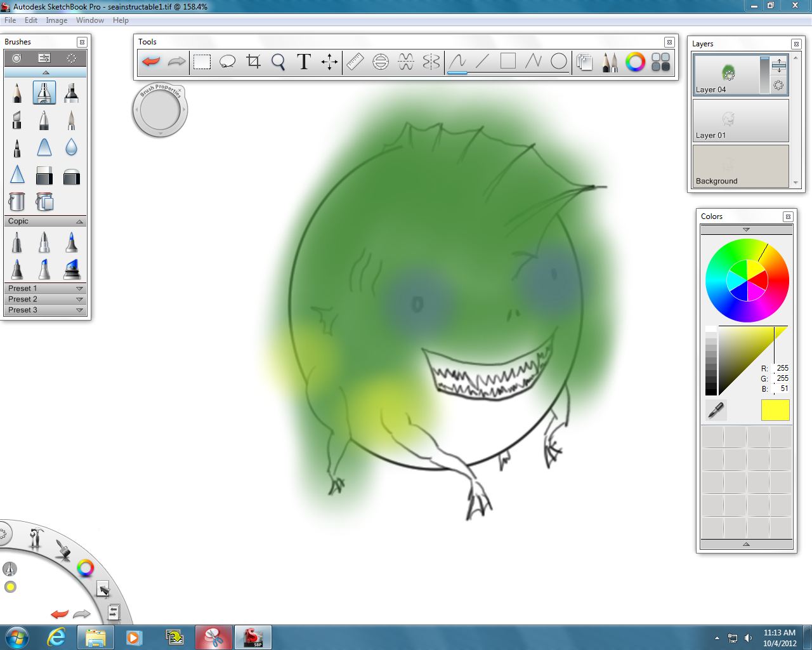Open the File menu
Image resolution: width=812 pixels, height=650 pixels.
[x=10, y=20]
